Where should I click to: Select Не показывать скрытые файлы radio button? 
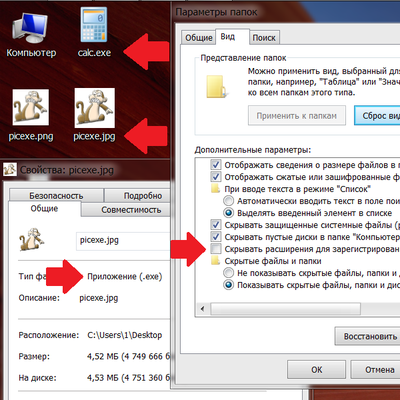pos(228,273)
